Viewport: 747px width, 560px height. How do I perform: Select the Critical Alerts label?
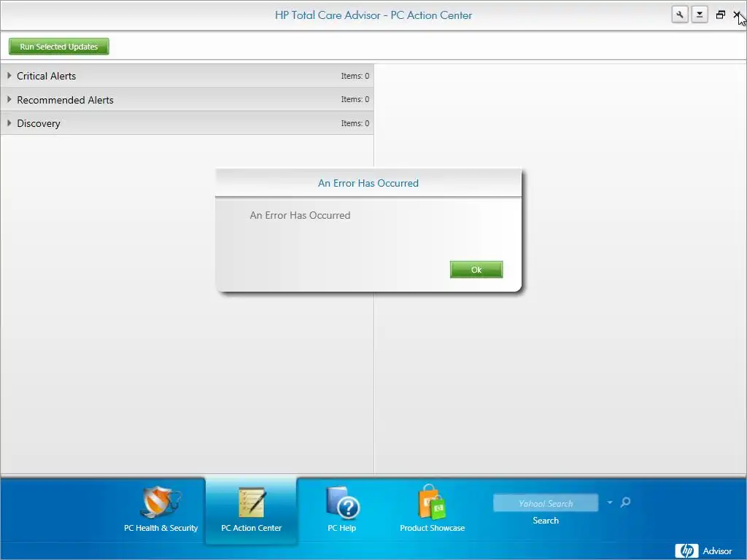pyautogui.click(x=46, y=76)
